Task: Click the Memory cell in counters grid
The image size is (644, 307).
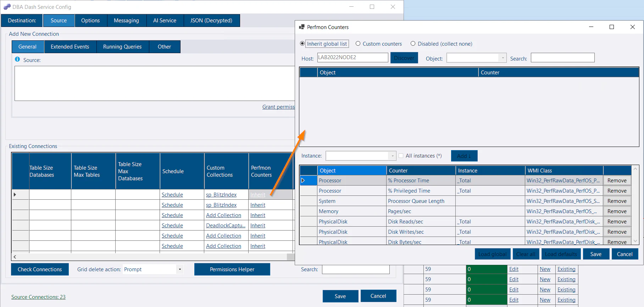Action: coord(352,211)
